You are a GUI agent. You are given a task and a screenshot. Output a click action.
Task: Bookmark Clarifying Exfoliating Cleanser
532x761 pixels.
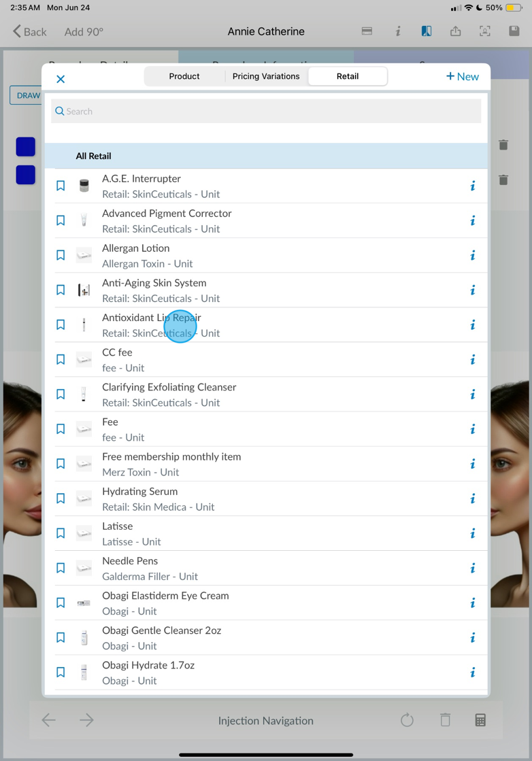click(x=61, y=394)
